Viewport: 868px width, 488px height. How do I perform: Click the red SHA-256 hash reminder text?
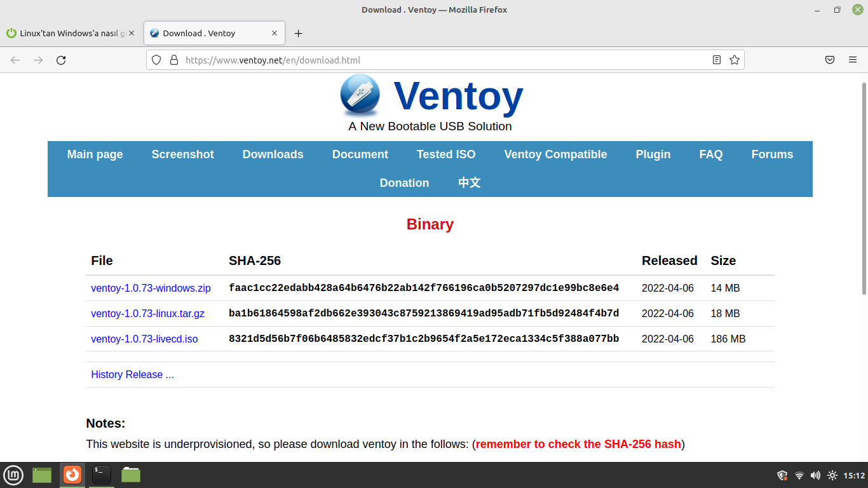pos(578,444)
